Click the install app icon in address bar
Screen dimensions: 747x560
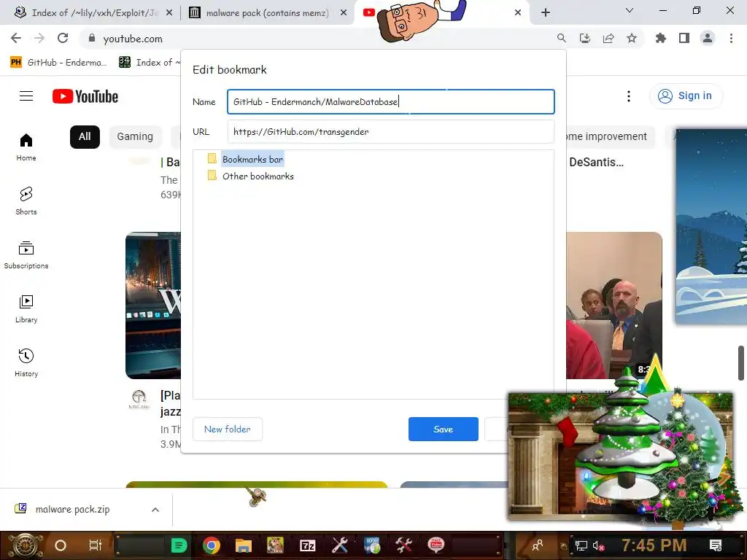(x=584, y=38)
